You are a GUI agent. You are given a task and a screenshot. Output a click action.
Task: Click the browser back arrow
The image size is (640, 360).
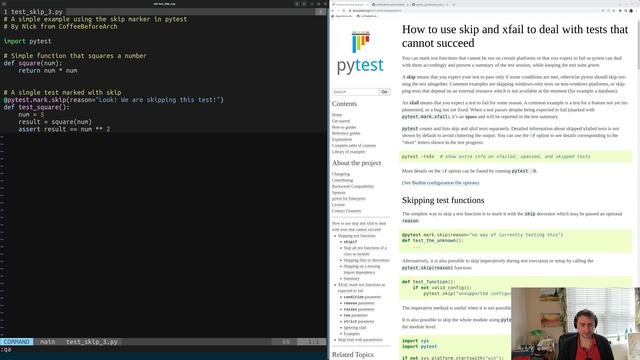[x=333, y=11]
